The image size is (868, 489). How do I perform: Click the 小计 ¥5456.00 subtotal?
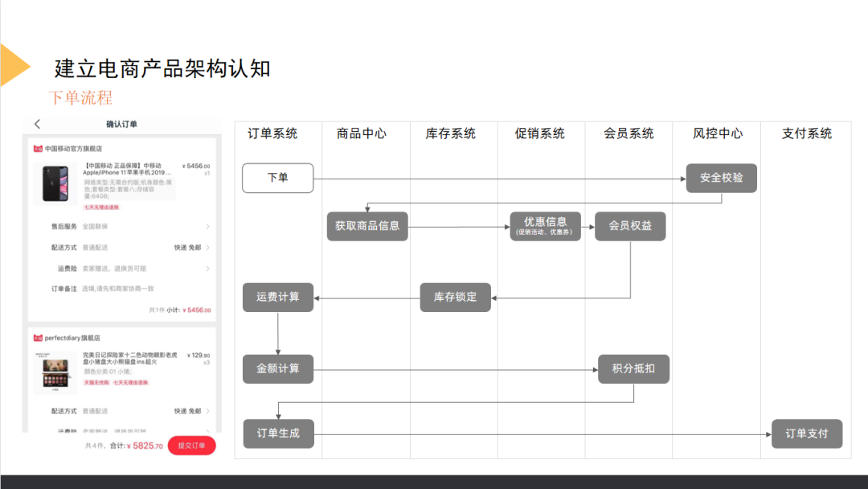189,310
